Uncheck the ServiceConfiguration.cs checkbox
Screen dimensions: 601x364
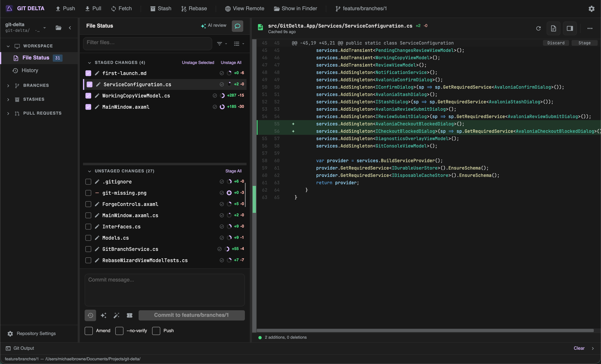tap(90, 84)
